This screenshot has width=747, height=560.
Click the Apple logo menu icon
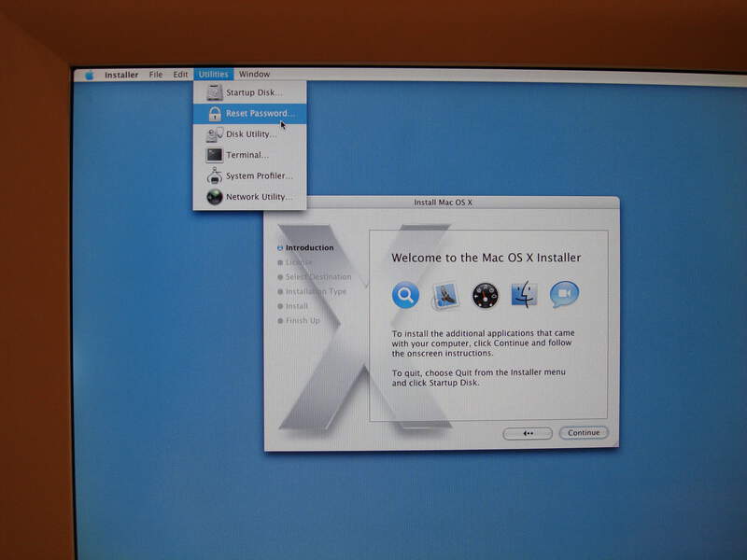(90, 75)
